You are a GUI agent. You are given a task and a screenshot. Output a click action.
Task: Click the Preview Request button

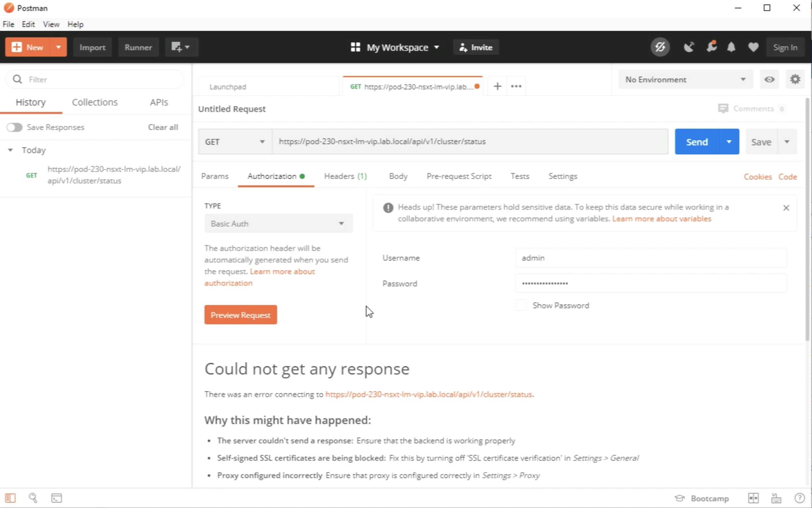click(240, 315)
